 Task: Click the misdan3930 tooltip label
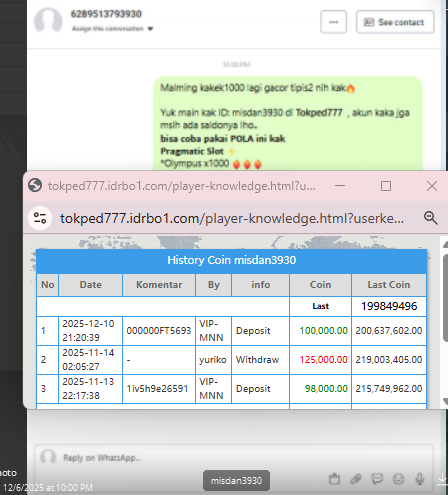[236, 481]
